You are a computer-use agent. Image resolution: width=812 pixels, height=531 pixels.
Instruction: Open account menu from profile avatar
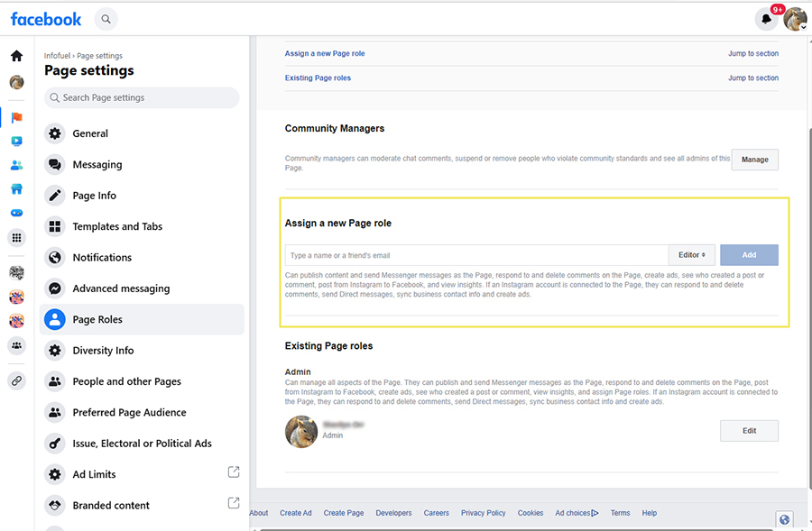795,19
